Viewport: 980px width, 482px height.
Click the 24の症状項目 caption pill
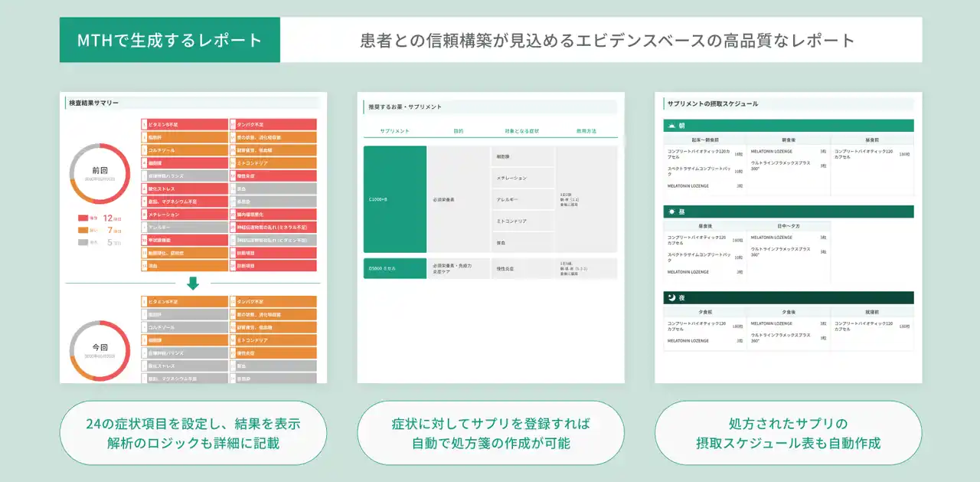[x=193, y=433]
